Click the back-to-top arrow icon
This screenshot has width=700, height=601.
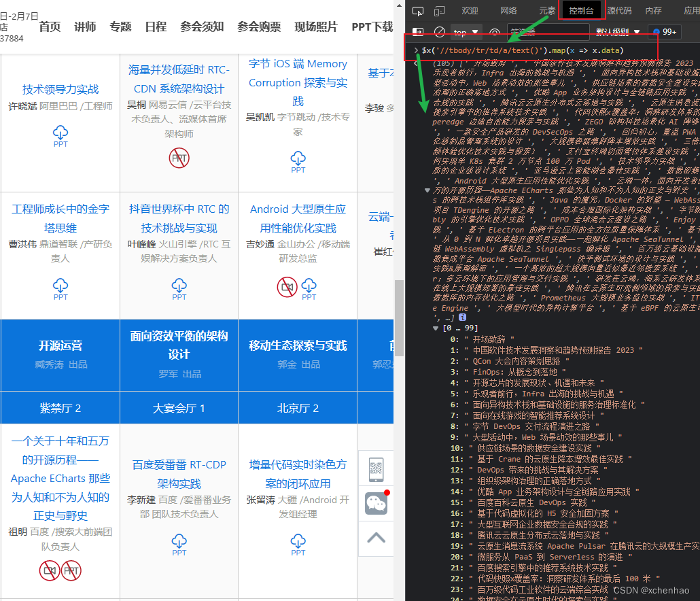pos(376,538)
